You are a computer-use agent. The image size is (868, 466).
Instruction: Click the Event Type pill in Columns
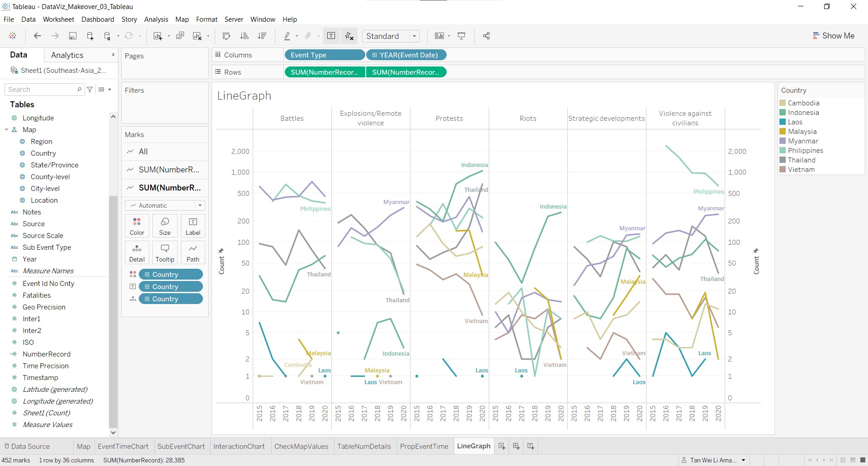click(324, 55)
